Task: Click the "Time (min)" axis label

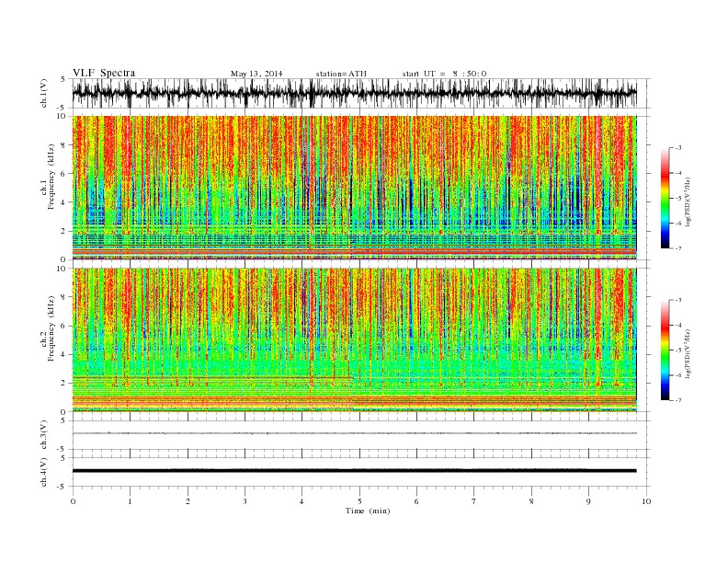Action: pos(368,511)
